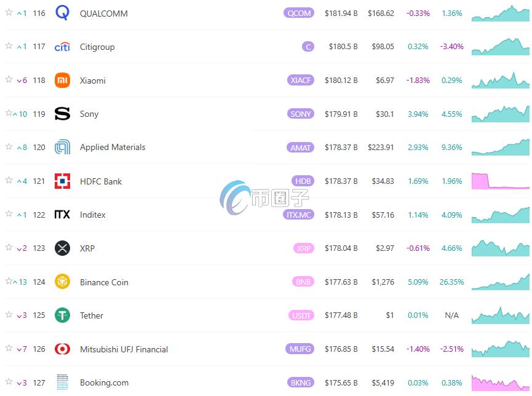Toggle the favorite star for Xiaomi

coord(9,79)
